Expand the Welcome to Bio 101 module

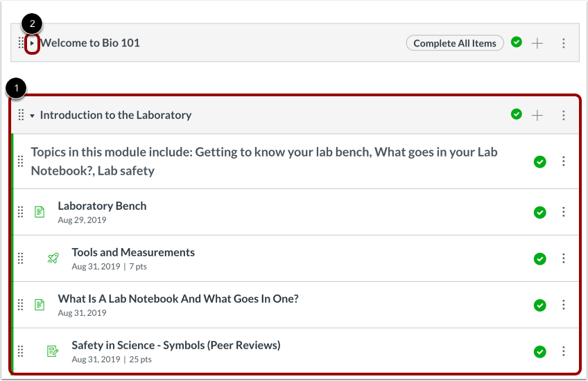click(32, 43)
